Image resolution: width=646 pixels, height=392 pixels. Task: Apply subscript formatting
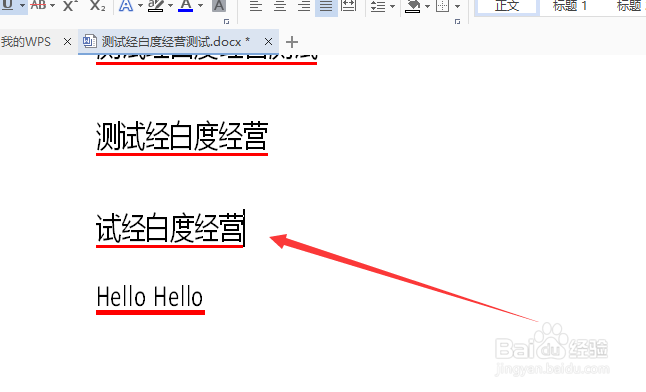pyautogui.click(x=98, y=5)
